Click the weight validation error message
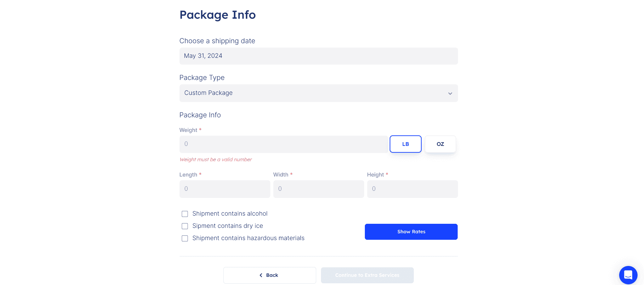644x285 pixels. (x=216, y=159)
